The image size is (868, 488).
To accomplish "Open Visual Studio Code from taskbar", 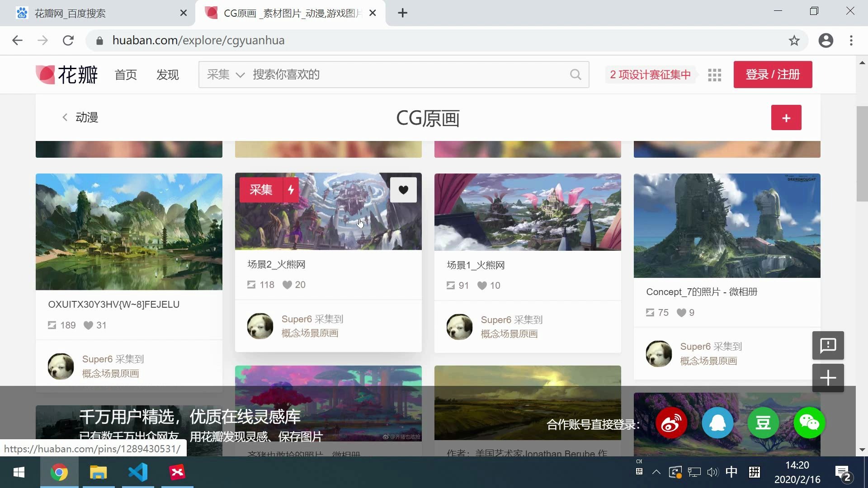I will pyautogui.click(x=138, y=473).
